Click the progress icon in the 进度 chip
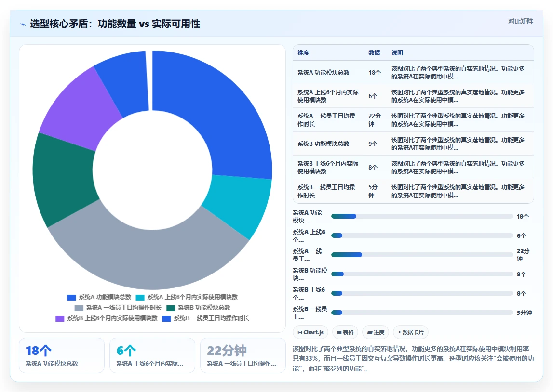The height and width of the screenshot is (392, 553). coord(370,332)
